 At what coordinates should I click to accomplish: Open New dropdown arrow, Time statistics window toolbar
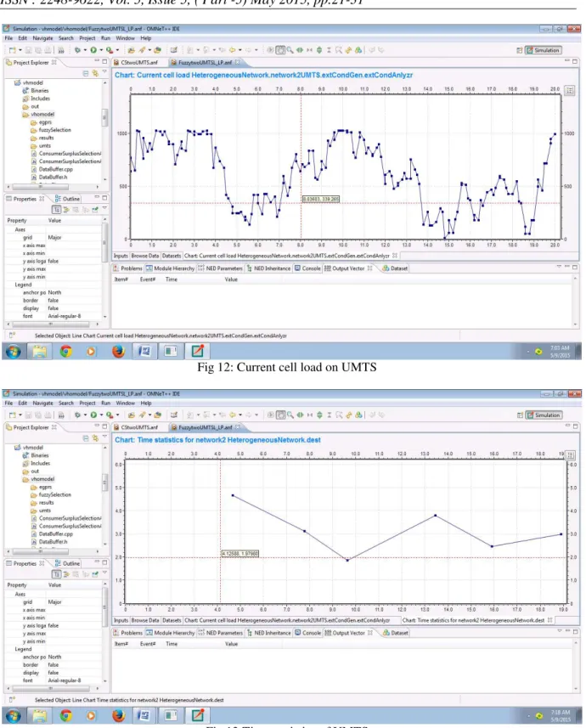pos(20,415)
